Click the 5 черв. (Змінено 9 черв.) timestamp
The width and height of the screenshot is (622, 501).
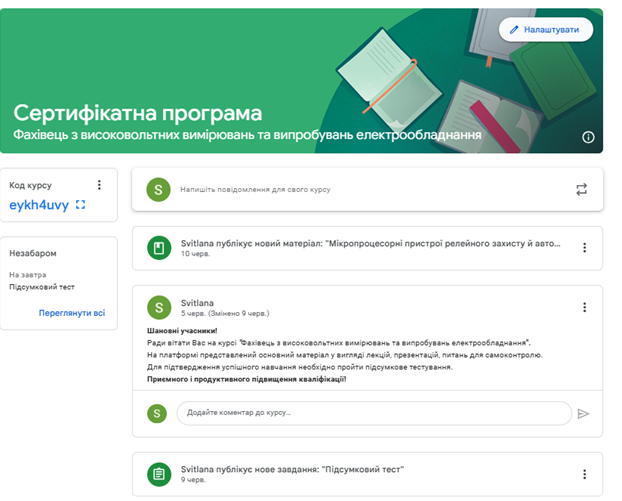point(225,313)
